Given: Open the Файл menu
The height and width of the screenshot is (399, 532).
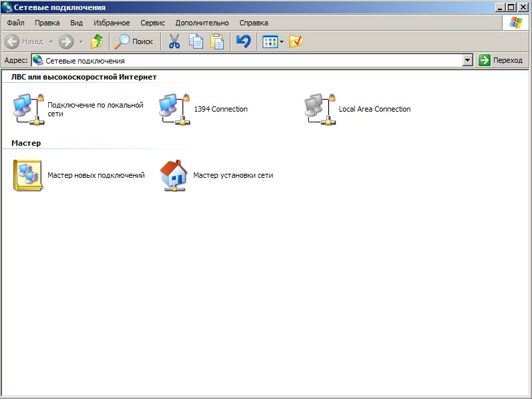Looking at the screenshot, I should tap(15, 23).
